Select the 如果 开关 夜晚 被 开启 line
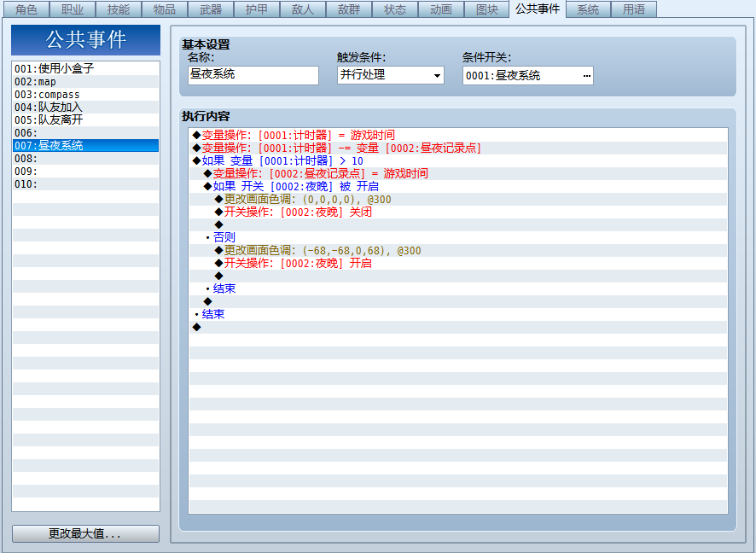 click(x=458, y=186)
